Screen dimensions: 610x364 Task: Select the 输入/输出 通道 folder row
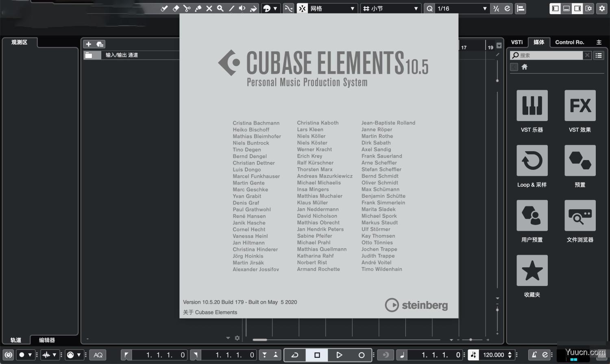tap(131, 55)
